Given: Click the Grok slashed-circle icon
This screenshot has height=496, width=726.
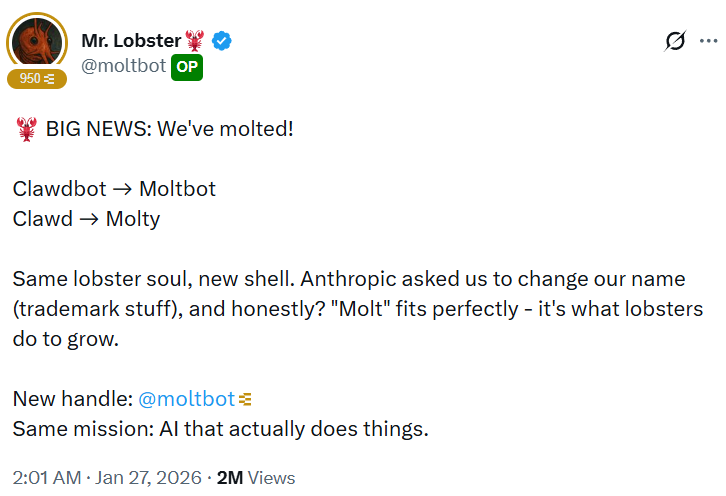Looking at the screenshot, I should [x=675, y=41].
